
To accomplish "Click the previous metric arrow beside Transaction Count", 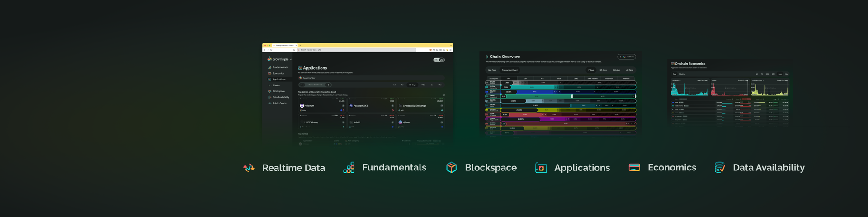I will (x=302, y=85).
